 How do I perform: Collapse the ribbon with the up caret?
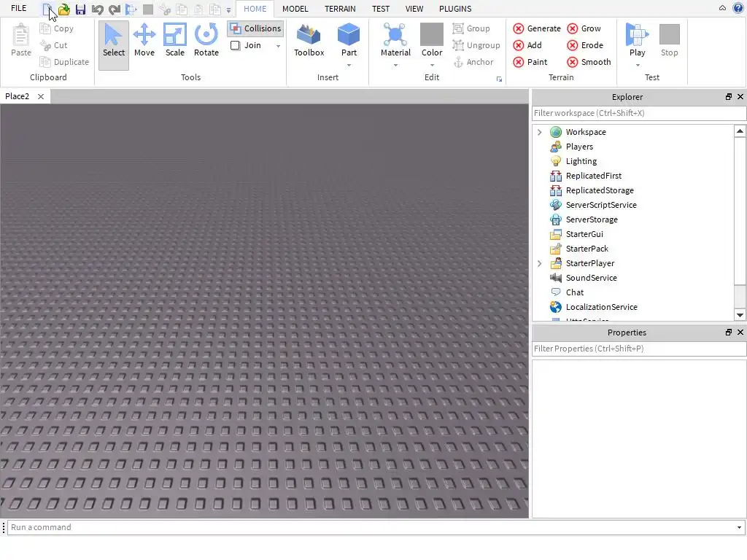pos(722,8)
